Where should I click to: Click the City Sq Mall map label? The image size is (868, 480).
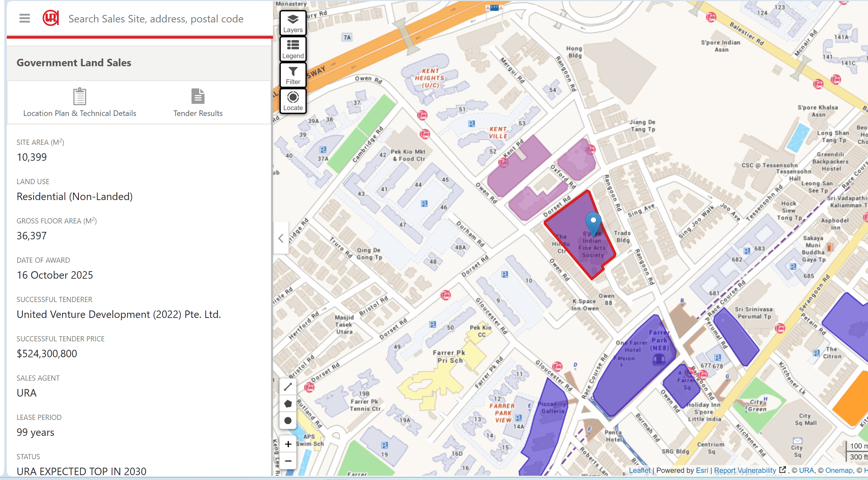(x=805, y=419)
